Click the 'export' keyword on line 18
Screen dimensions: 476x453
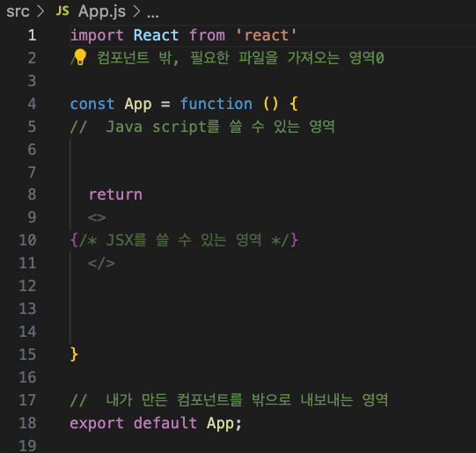coord(97,423)
